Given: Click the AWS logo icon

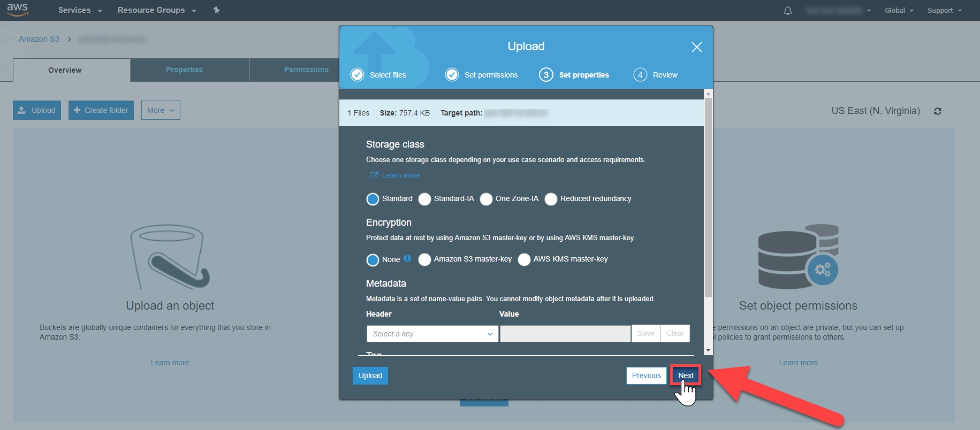Looking at the screenshot, I should [17, 10].
